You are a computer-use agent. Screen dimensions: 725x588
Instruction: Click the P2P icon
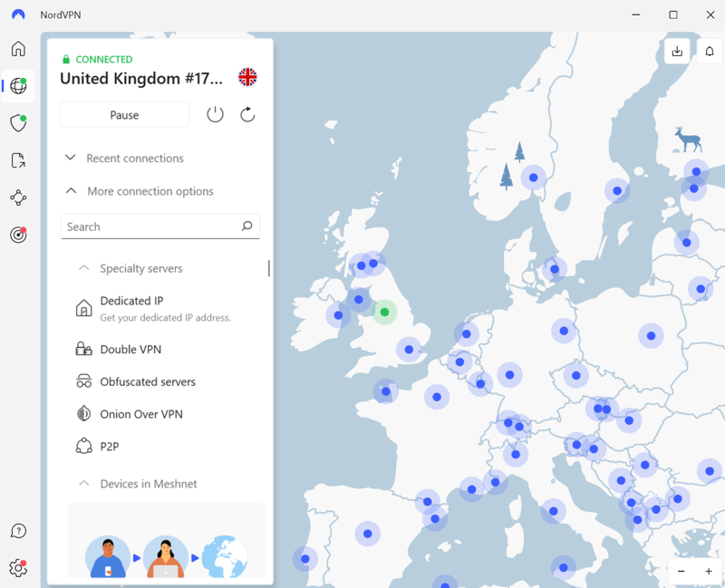pos(83,446)
